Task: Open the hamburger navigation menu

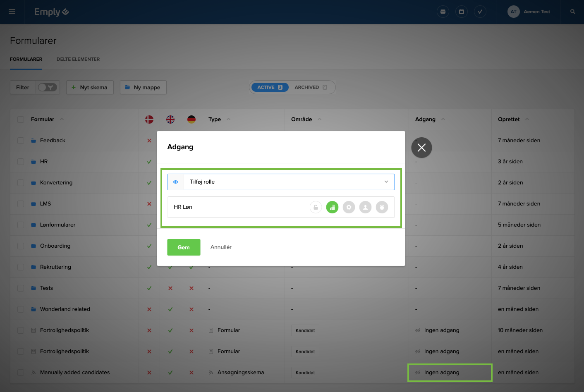Action: [x=12, y=12]
